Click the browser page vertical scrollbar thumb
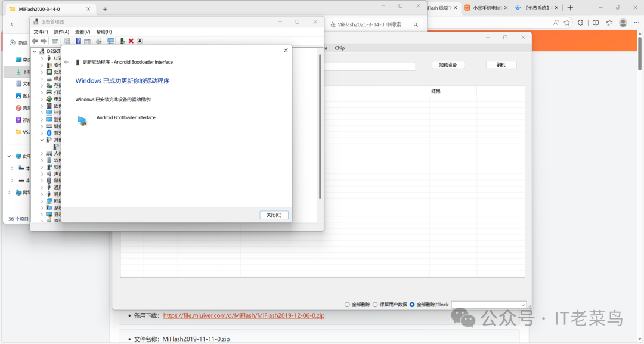The width and height of the screenshot is (644, 344). pos(640,52)
